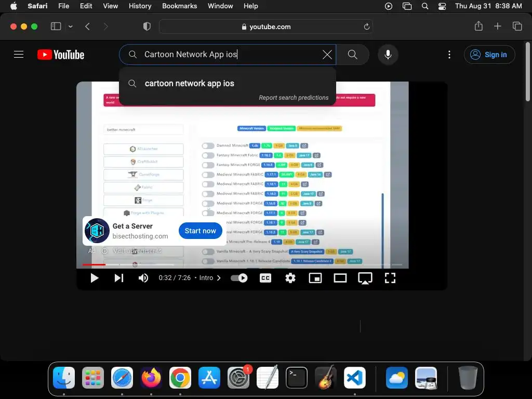Click the YouTube search magnifier button
The image size is (532, 399).
coord(353,54)
